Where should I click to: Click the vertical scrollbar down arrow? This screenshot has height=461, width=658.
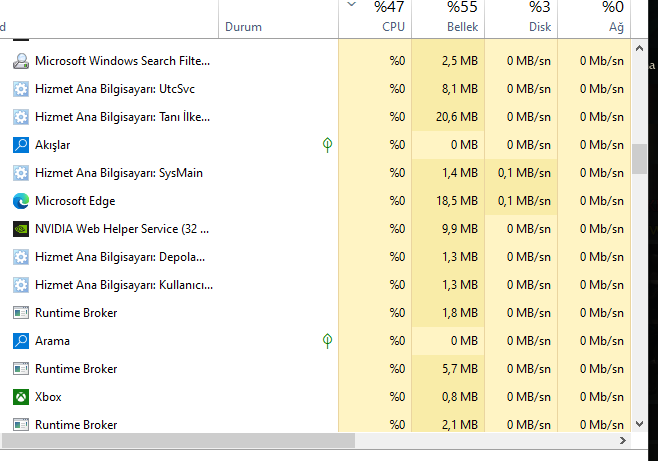[x=639, y=424]
